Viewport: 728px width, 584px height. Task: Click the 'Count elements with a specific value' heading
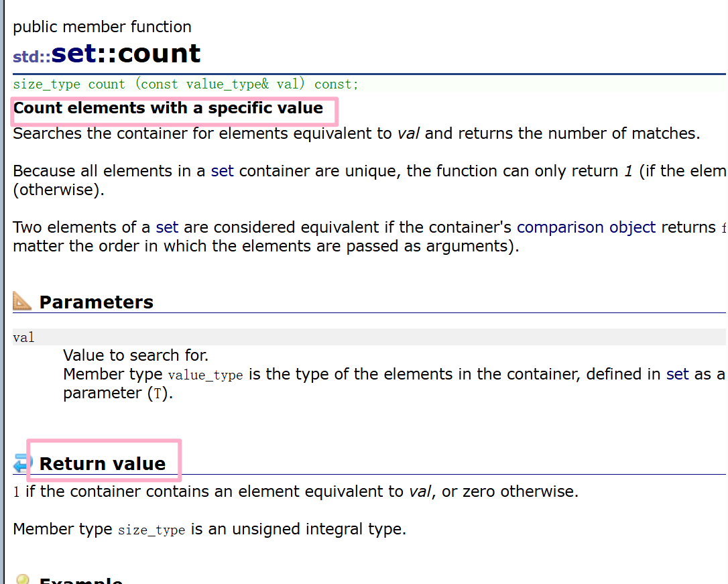[168, 108]
